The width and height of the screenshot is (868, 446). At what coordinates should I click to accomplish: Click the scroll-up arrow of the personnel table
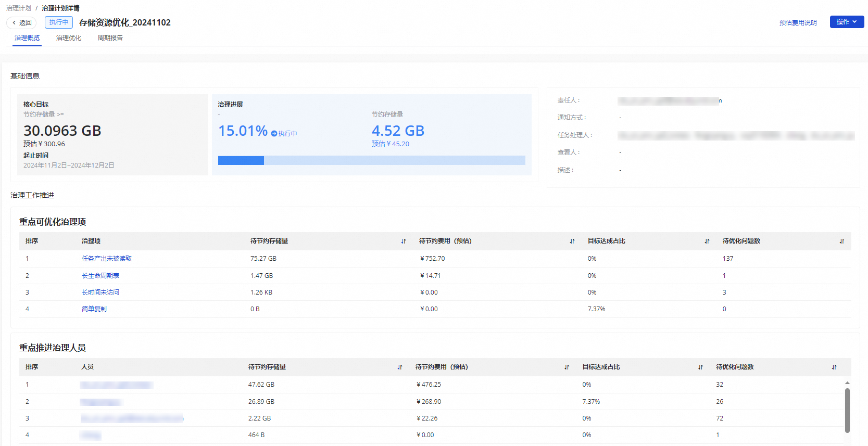click(x=847, y=383)
